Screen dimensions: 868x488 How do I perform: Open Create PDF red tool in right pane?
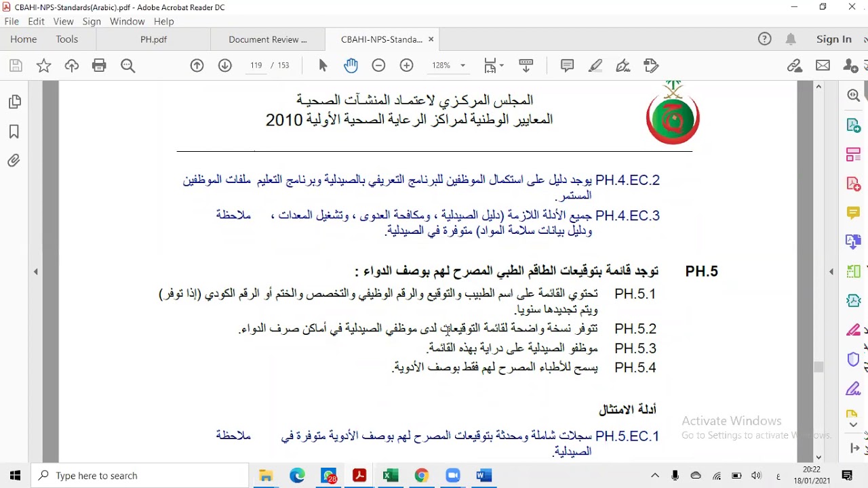pyautogui.click(x=854, y=184)
